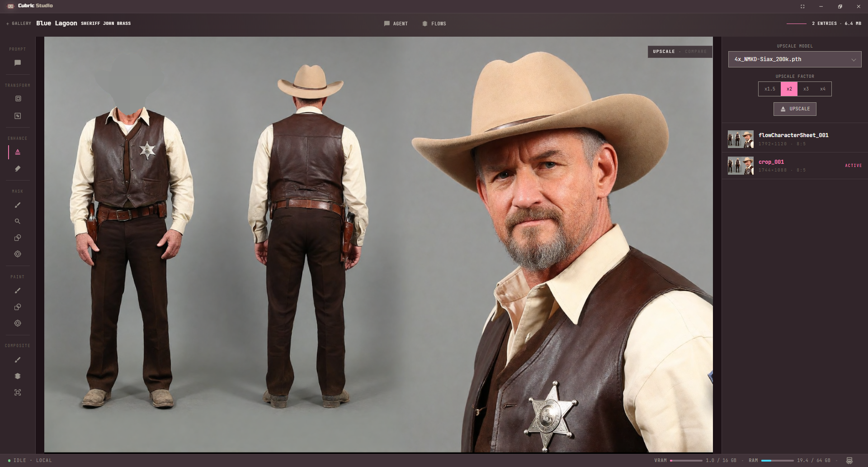Pick the brush tool under Paint
Image resolution: width=868 pixels, height=467 pixels.
click(18, 291)
